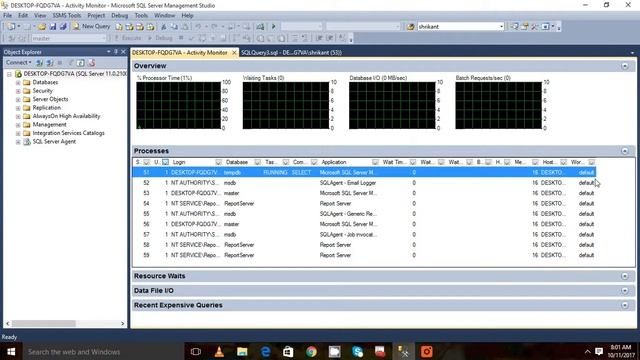Select process row with session ID 54
Screen dimensions: 640x360
coord(364,204)
